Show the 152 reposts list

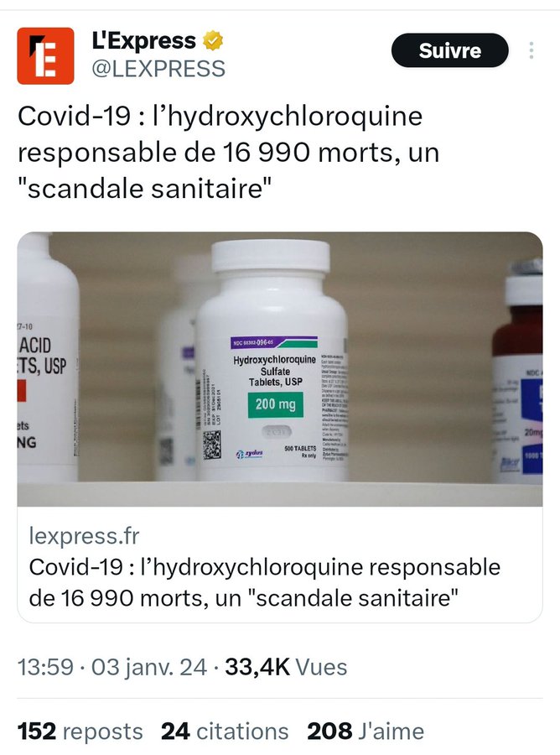pyautogui.click(x=80, y=732)
